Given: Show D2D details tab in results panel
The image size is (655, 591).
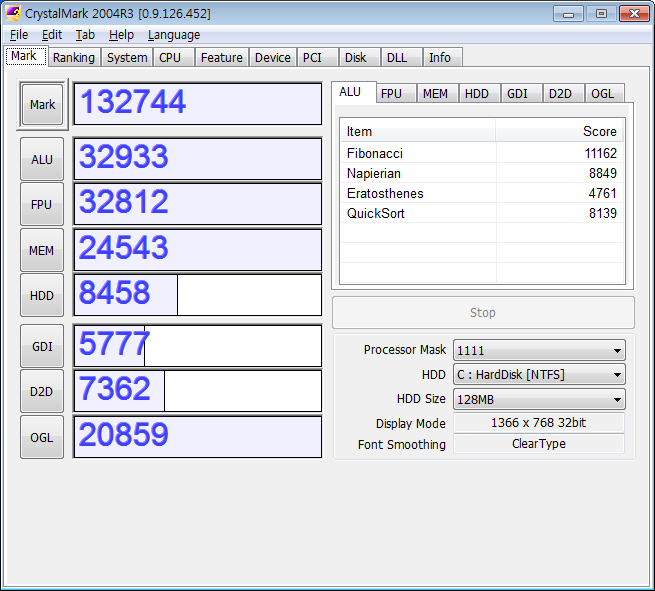Looking at the screenshot, I should pos(563,94).
